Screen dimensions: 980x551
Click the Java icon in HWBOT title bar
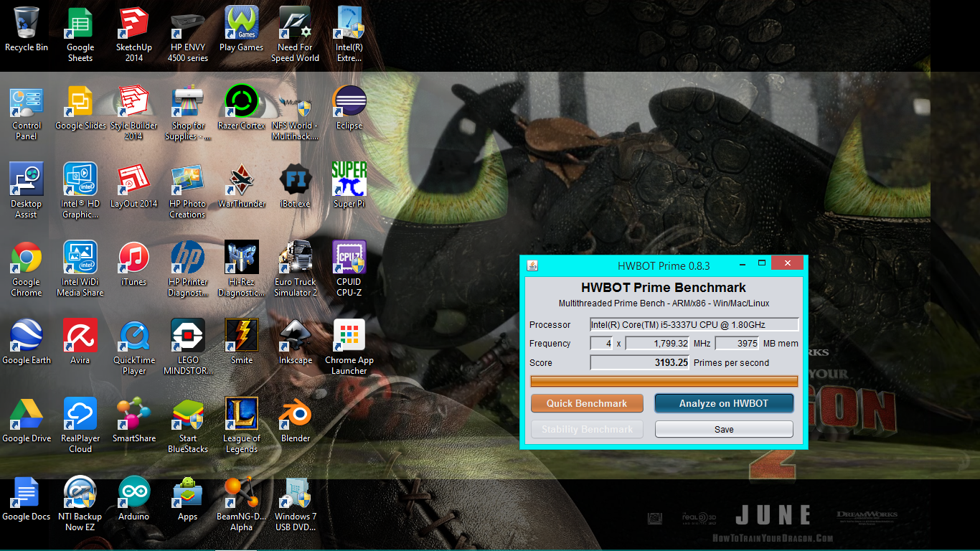click(532, 265)
